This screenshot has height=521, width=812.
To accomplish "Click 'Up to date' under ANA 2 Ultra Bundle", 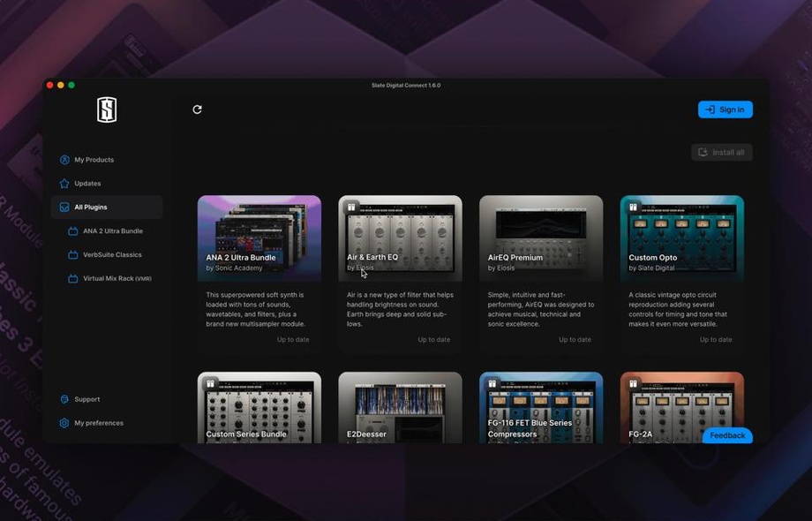I will coord(293,340).
